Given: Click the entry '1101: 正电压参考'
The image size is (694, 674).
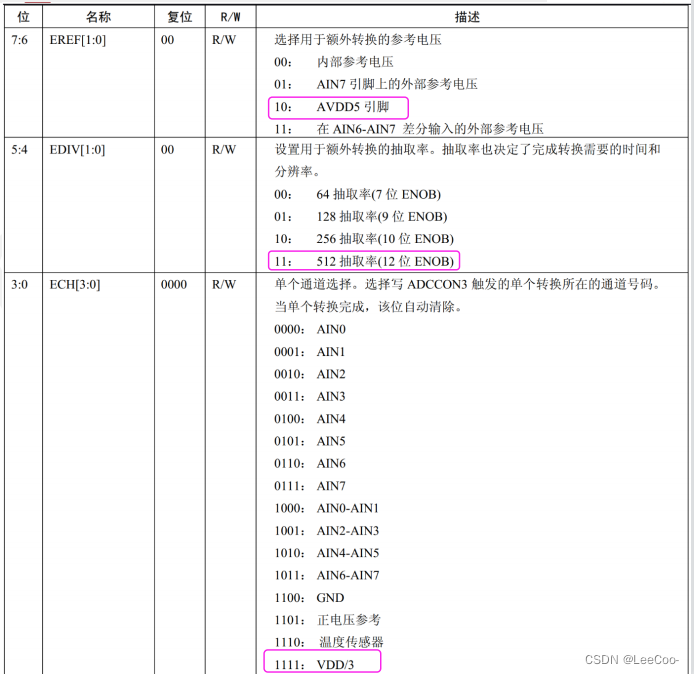Looking at the screenshot, I should (x=328, y=620).
